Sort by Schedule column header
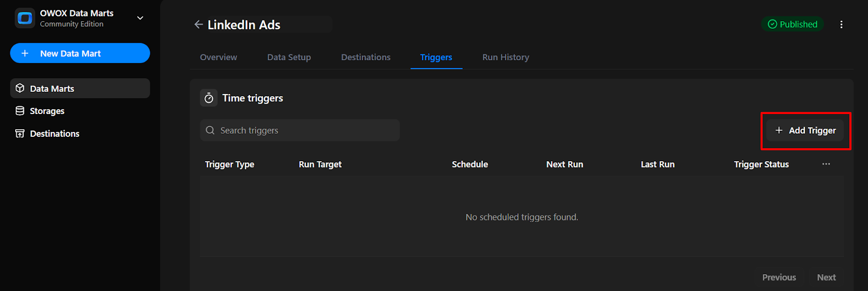This screenshot has width=868, height=291. click(470, 164)
